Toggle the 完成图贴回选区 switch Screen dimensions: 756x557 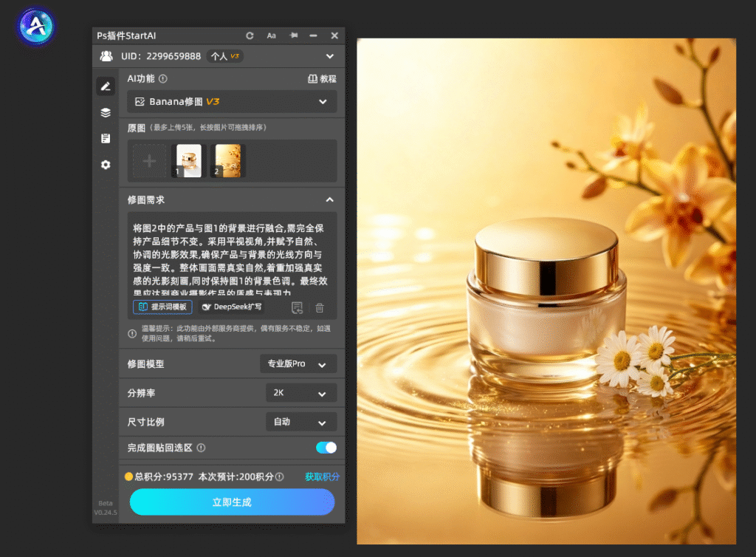tap(326, 448)
